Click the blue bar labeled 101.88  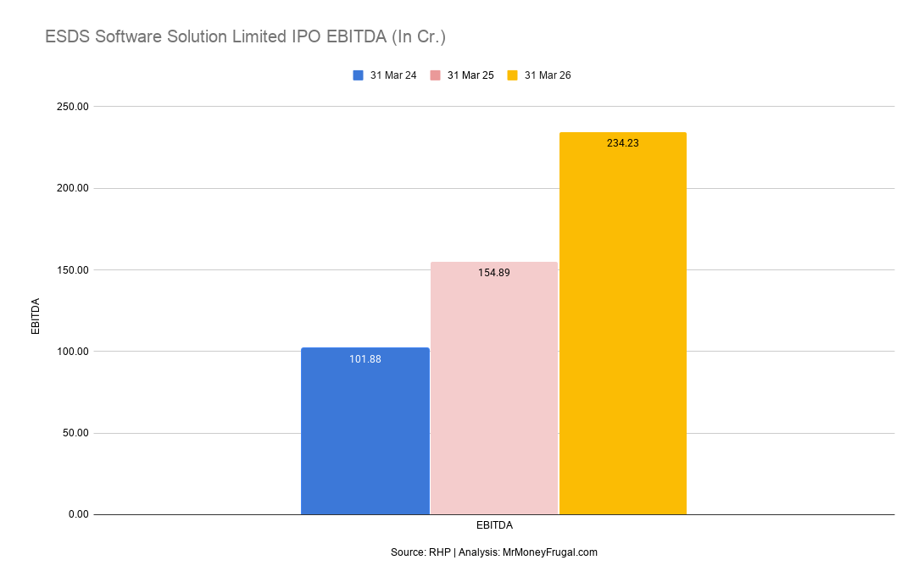pyautogui.click(x=365, y=430)
